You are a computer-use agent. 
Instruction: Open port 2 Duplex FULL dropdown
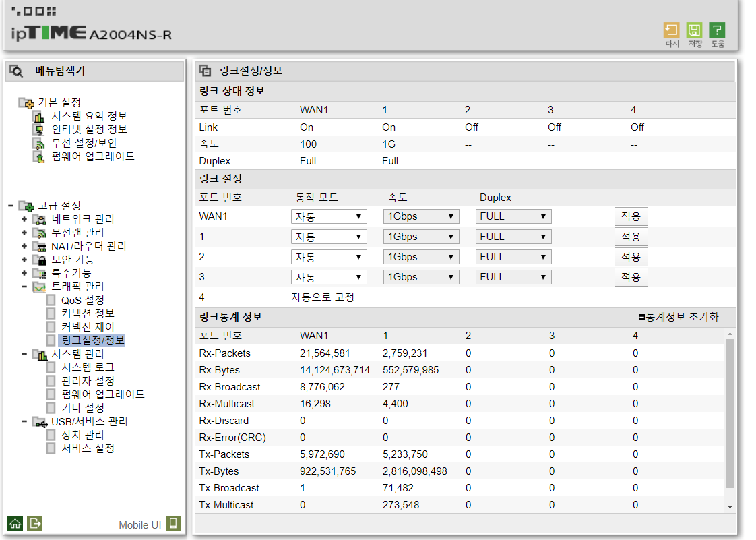(513, 257)
